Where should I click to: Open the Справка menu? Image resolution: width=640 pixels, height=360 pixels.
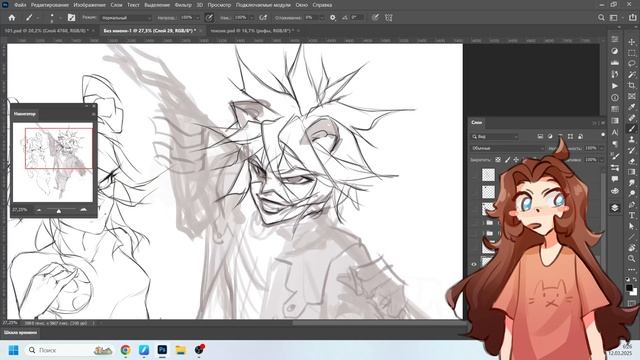point(322,5)
